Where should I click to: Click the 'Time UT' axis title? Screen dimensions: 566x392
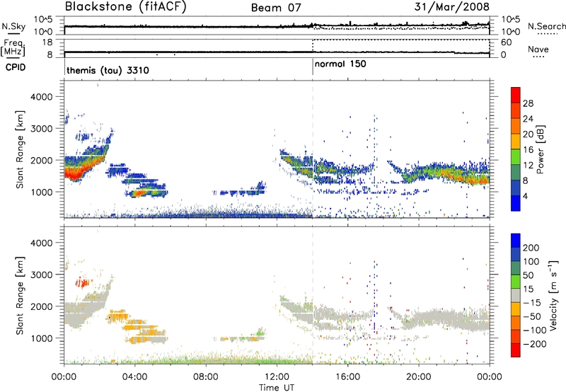click(x=277, y=388)
